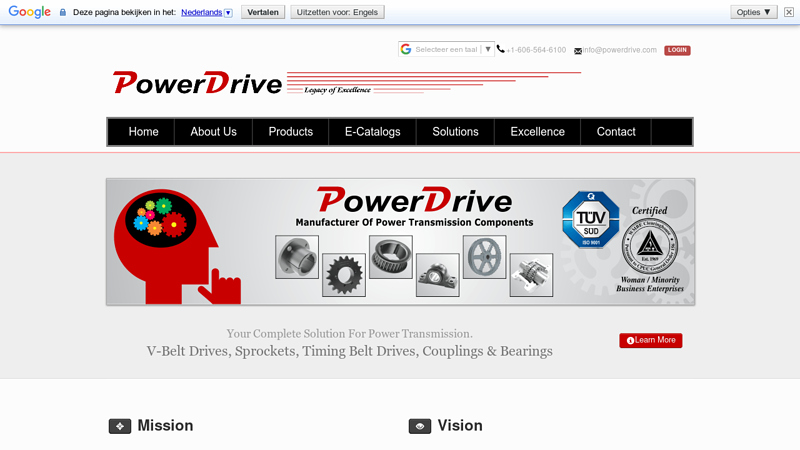This screenshot has width=800, height=450.
Task: Click the Woman/Minority certified seal
Action: 650,246
